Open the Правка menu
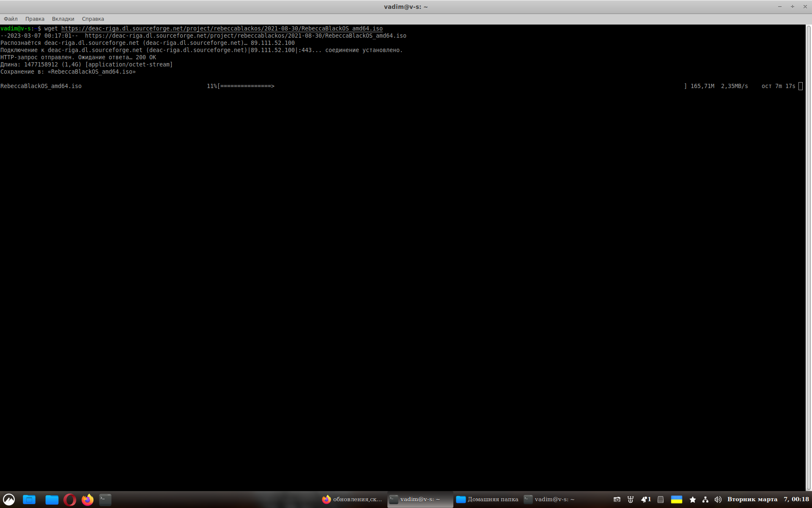The width and height of the screenshot is (812, 508). pos(35,19)
